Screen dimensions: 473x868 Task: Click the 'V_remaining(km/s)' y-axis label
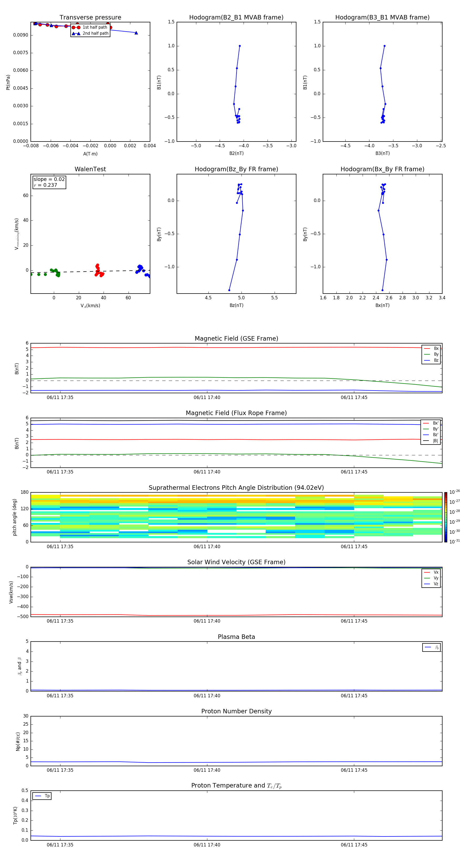17,234
